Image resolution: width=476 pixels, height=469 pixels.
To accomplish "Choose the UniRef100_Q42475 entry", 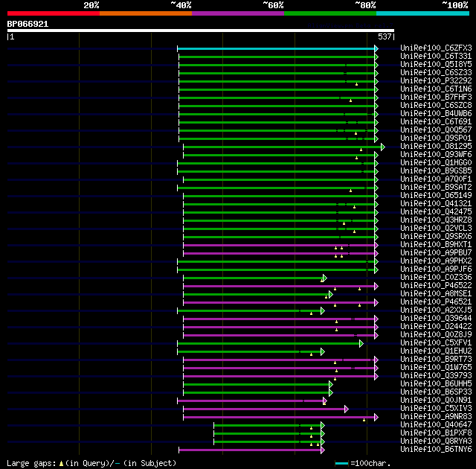I will pos(436,212).
